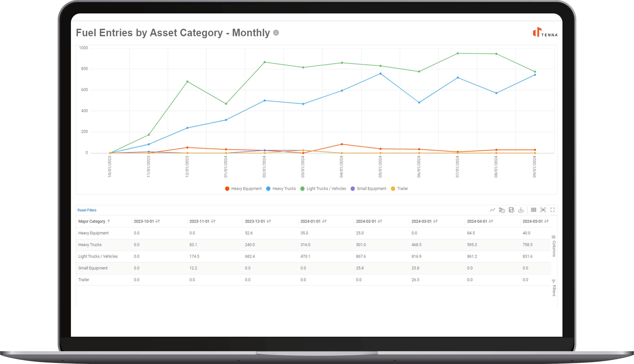Select the Heavy Trucks row label
This screenshot has height=364, width=634.
[90, 245]
